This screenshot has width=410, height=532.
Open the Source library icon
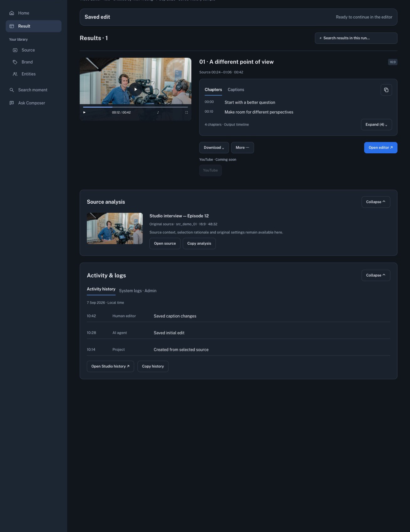pyautogui.click(x=15, y=50)
